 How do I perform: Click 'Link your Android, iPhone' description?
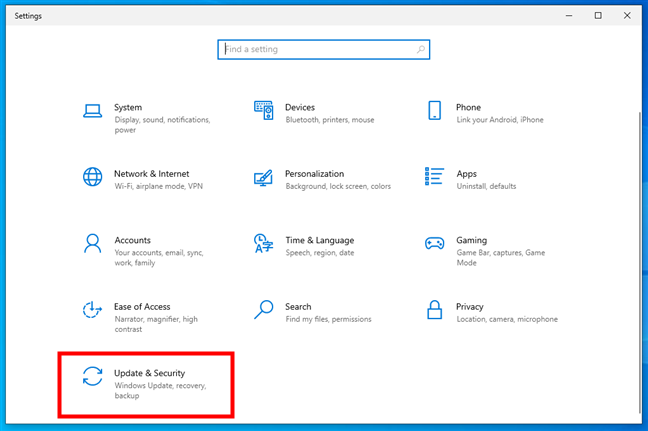tap(500, 120)
